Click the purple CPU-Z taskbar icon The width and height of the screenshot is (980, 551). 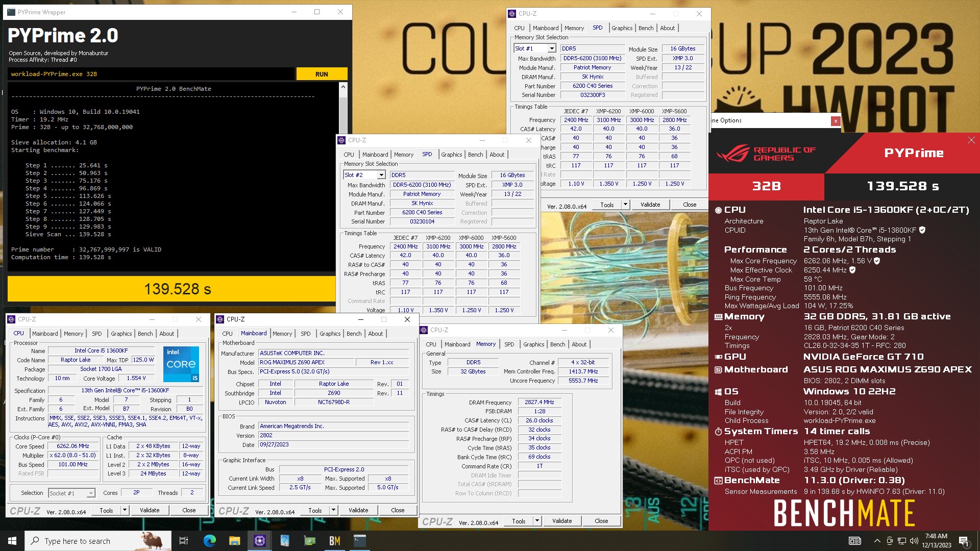(259, 541)
